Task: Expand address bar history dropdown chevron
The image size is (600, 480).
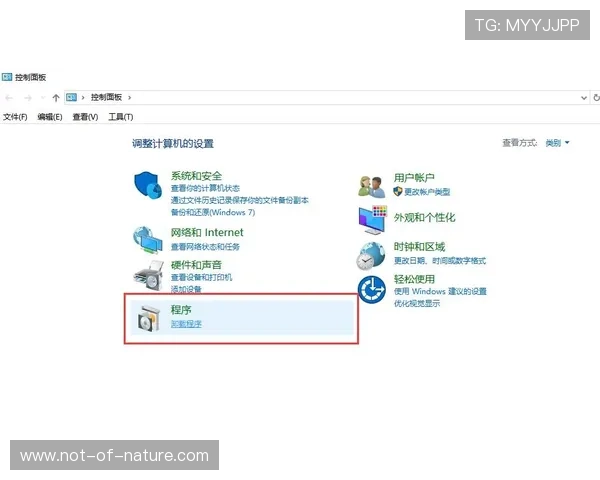Action: (x=584, y=98)
